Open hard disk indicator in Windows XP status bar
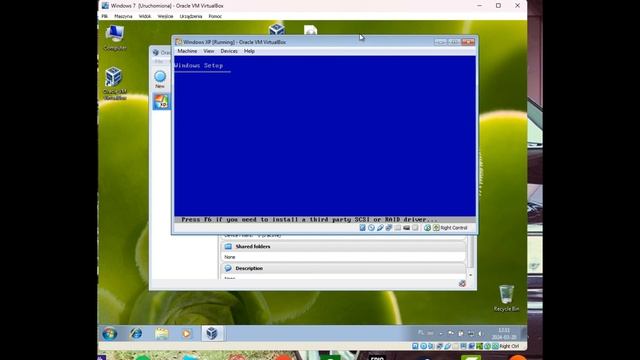640x360 pixels. [362, 228]
